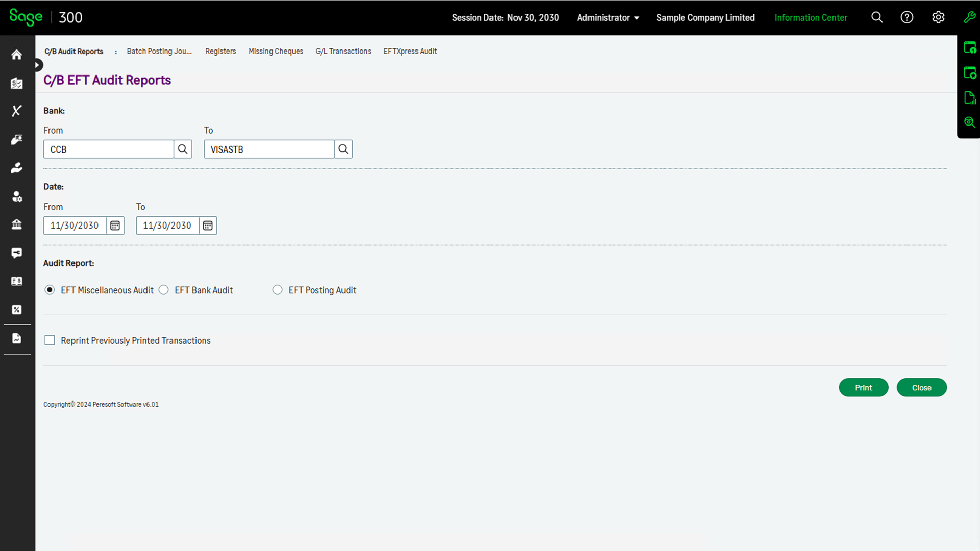Click the green wrench icon in the top bar
Viewport: 980px width, 551px height.
pyautogui.click(x=969, y=17)
